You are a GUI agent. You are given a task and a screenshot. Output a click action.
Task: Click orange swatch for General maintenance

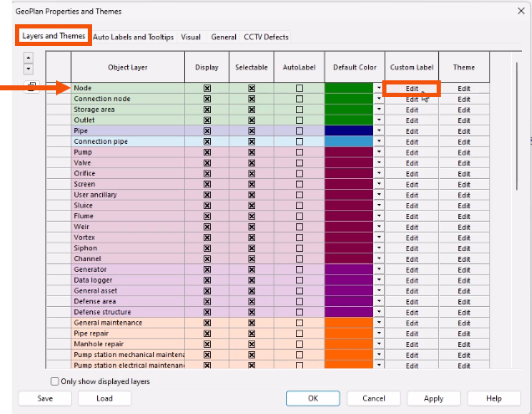[349, 323]
